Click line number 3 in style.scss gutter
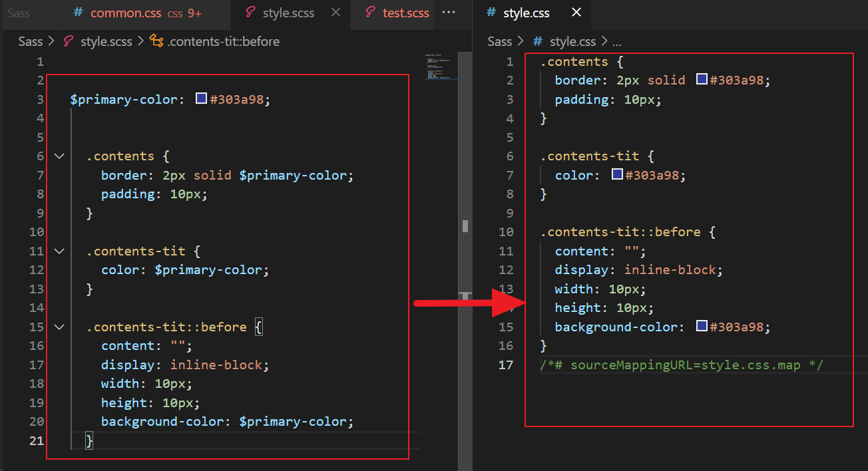The height and width of the screenshot is (471, 868). click(41, 99)
